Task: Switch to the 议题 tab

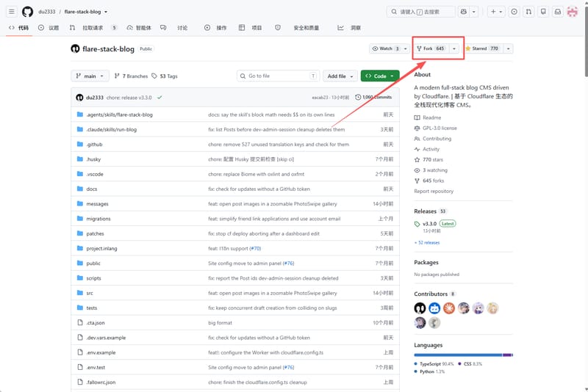Action: 49,28
